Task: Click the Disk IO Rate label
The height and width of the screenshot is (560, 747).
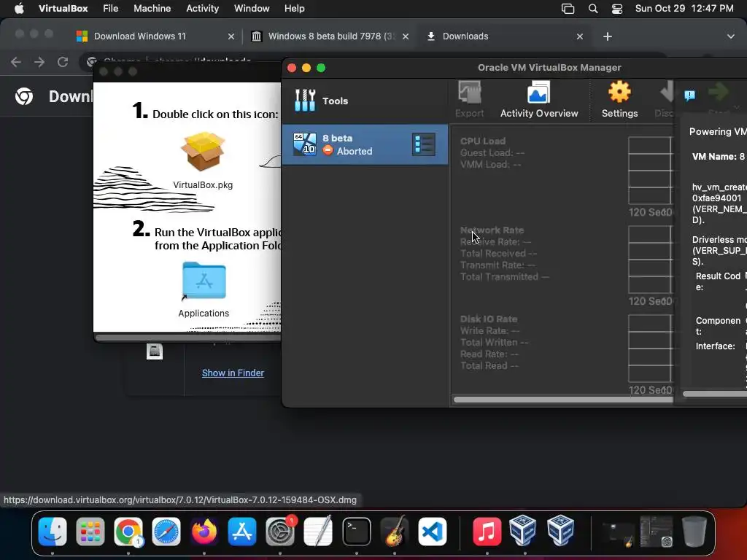Action: [x=488, y=319]
